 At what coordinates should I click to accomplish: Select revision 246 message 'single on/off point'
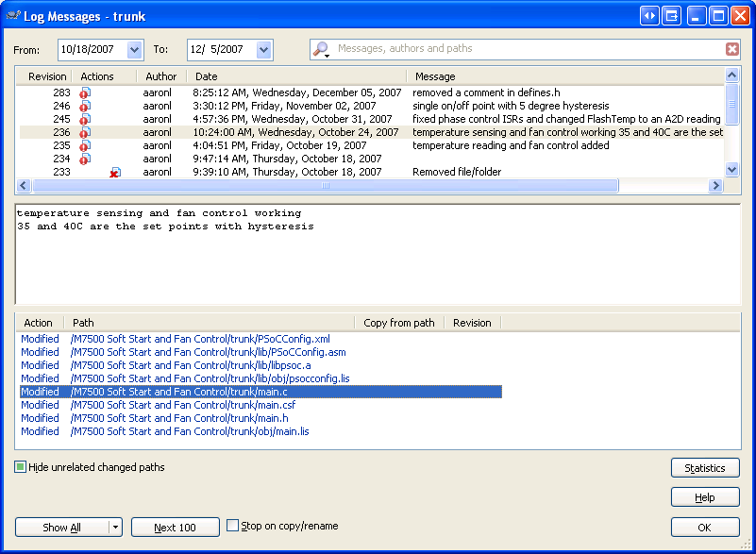click(x=511, y=106)
